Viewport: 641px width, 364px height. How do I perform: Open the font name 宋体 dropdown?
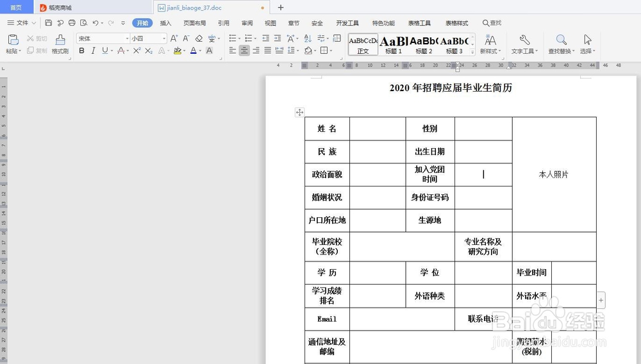[x=127, y=38]
